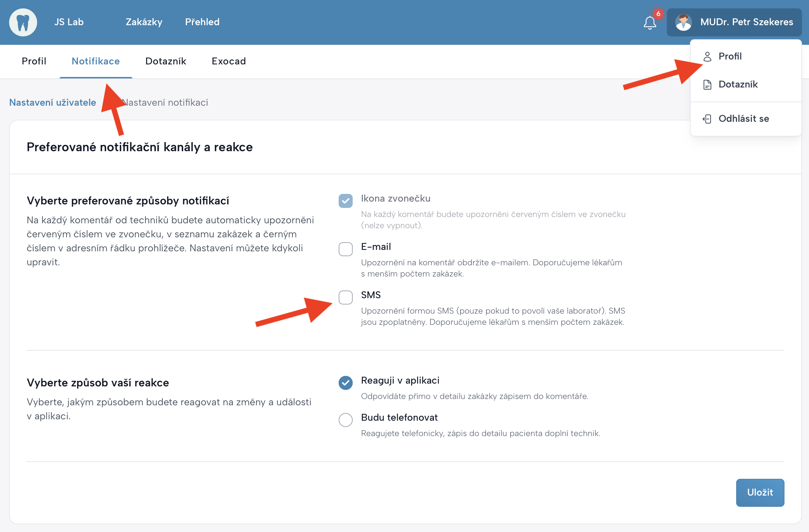Open Zakázky in top navigation
The image size is (809, 532).
(144, 22)
